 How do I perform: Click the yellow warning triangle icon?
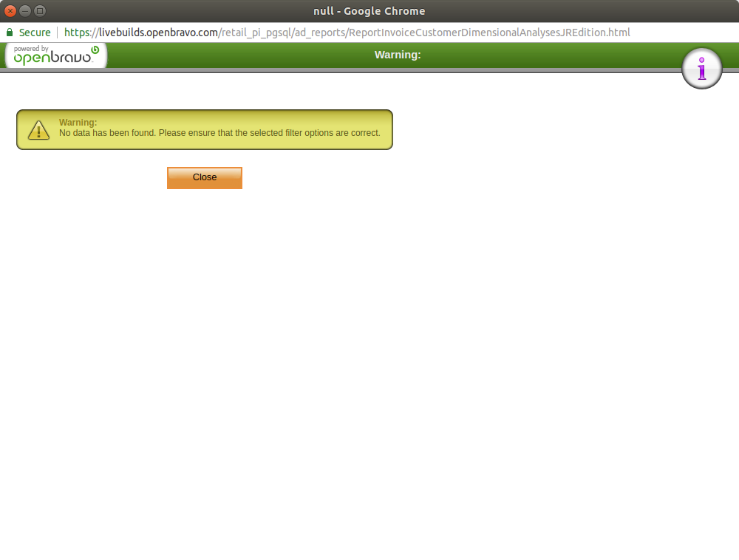click(x=38, y=131)
